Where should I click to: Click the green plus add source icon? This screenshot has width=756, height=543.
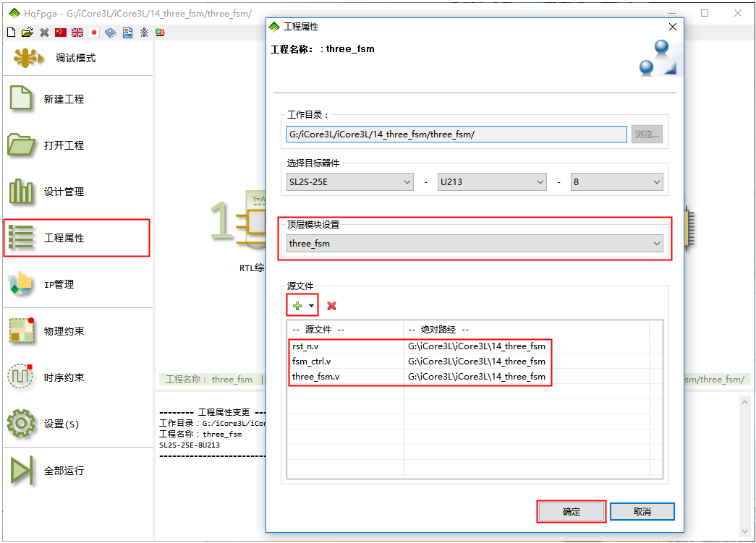(297, 306)
